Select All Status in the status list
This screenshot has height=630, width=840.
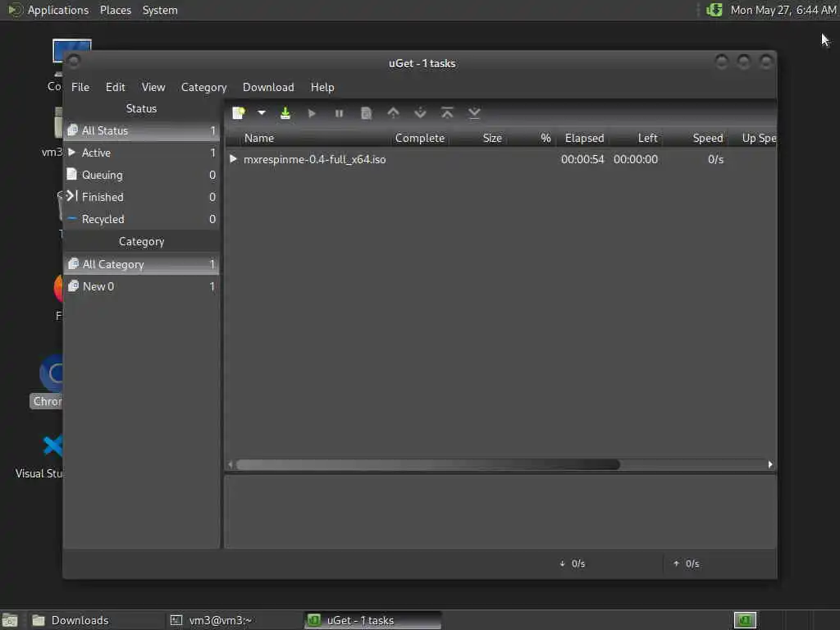click(141, 130)
